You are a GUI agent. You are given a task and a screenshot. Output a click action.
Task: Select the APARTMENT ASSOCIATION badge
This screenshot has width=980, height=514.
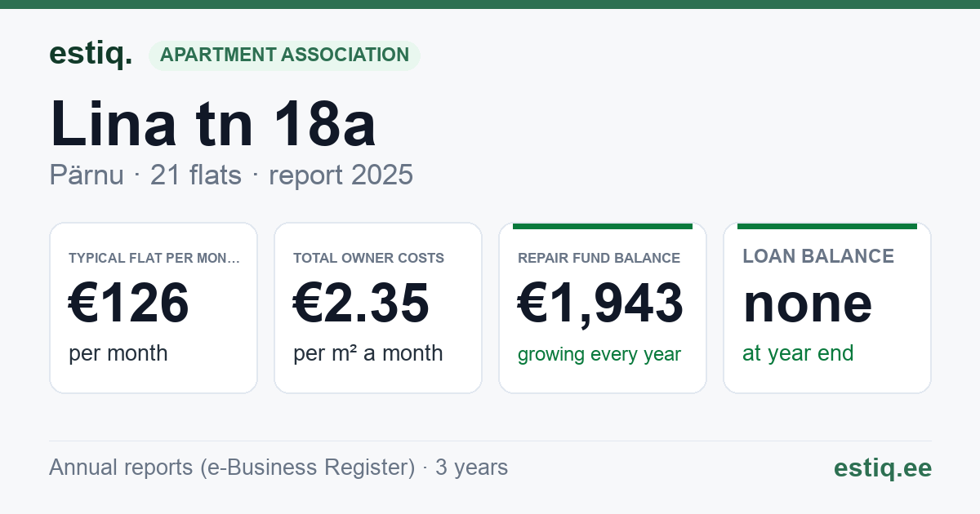(284, 55)
